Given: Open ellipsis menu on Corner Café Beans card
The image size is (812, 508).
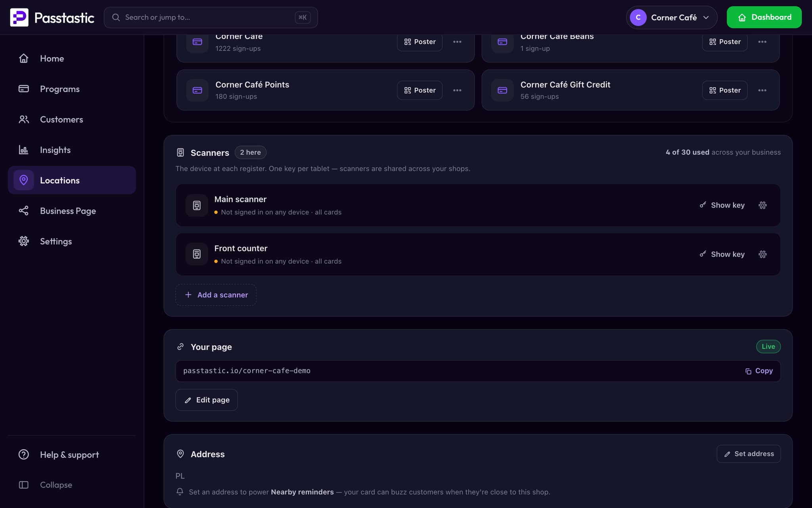Looking at the screenshot, I should pos(762,42).
